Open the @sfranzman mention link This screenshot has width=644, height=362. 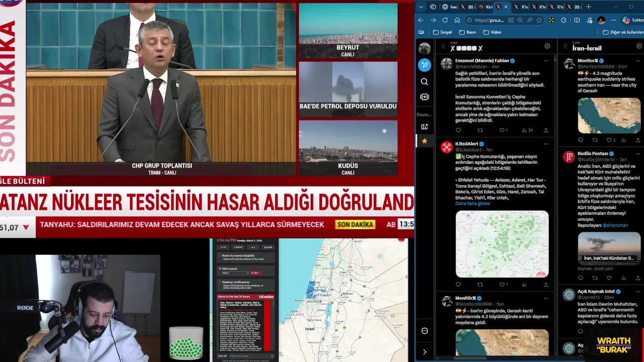[x=615, y=225]
